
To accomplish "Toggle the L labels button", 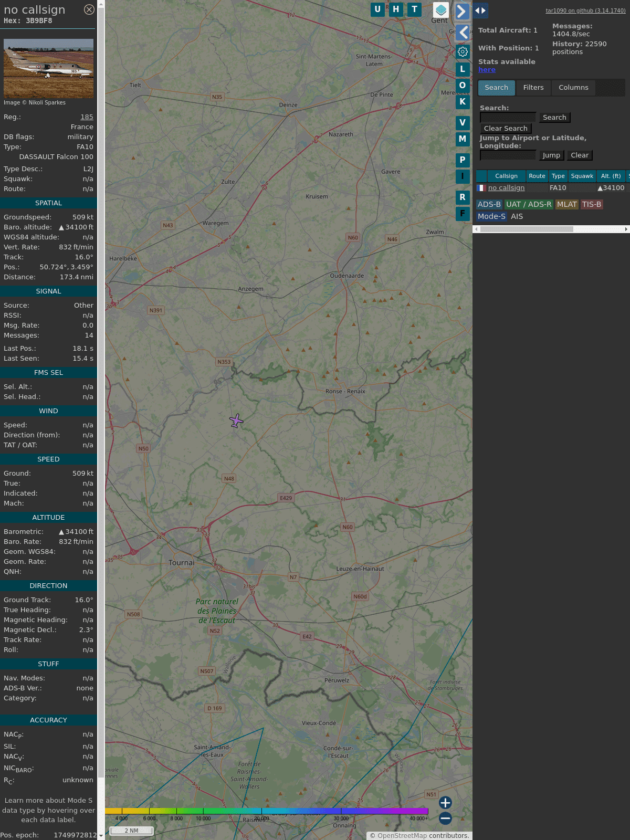I will [463, 69].
